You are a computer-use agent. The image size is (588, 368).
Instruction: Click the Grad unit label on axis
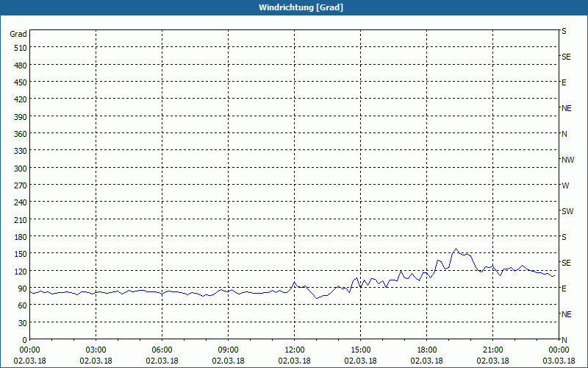click(x=18, y=34)
